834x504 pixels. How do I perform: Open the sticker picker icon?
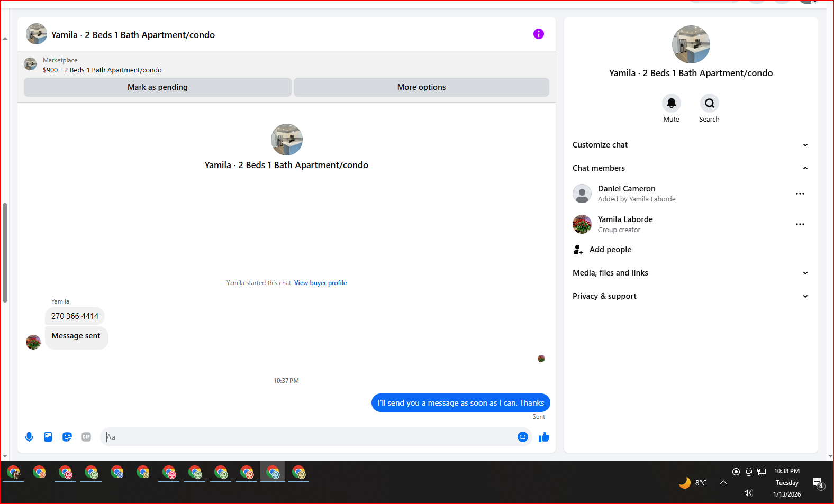tap(67, 437)
